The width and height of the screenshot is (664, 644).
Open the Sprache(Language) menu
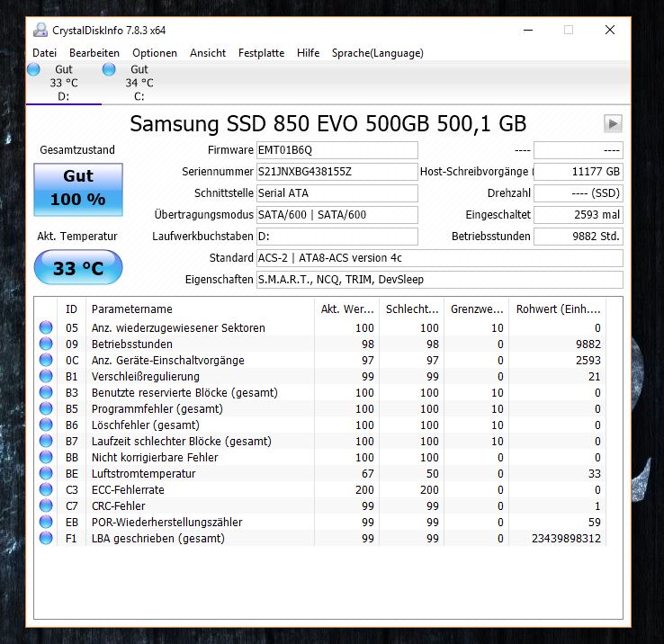(377, 53)
